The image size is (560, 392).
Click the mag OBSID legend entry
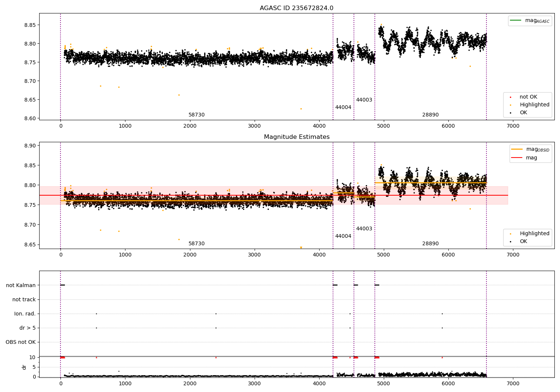(531, 149)
